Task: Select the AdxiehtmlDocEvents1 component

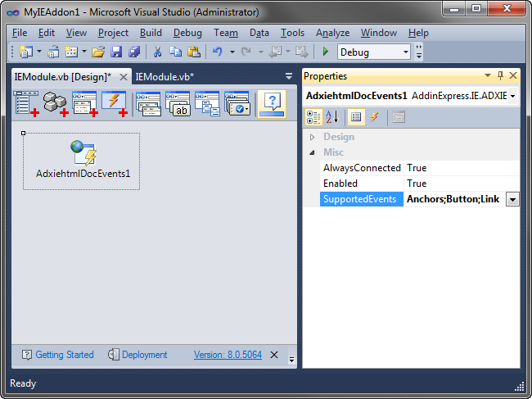Action: [82, 160]
